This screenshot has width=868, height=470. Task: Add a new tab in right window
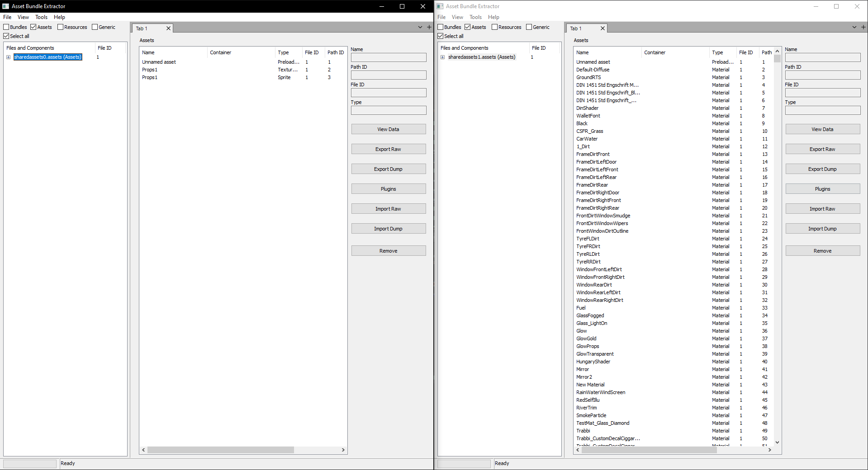pos(863,27)
